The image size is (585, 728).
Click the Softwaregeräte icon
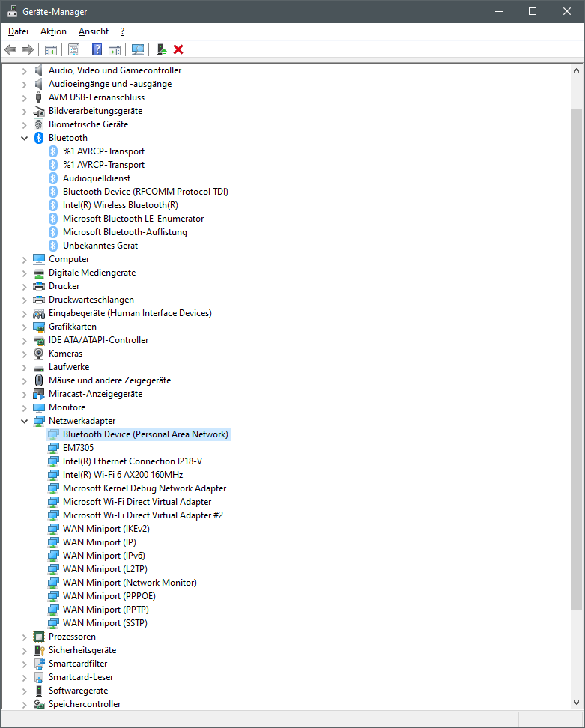(x=39, y=691)
